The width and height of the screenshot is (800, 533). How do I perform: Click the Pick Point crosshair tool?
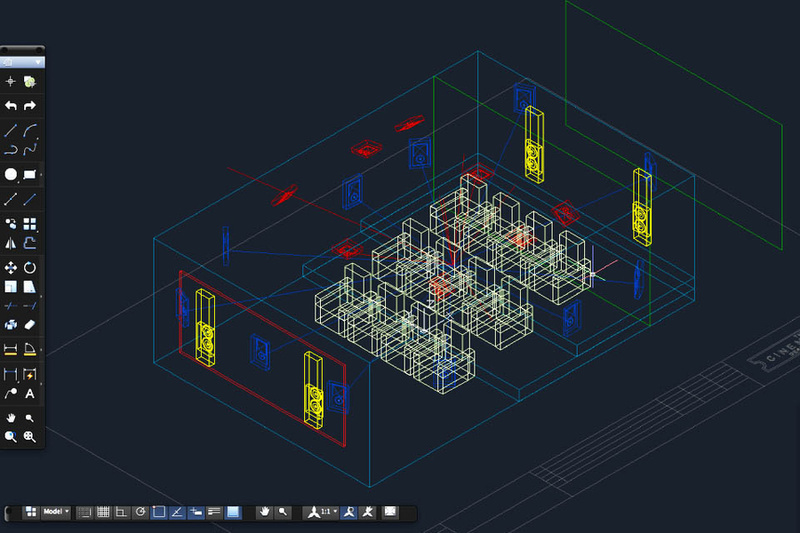point(11,82)
